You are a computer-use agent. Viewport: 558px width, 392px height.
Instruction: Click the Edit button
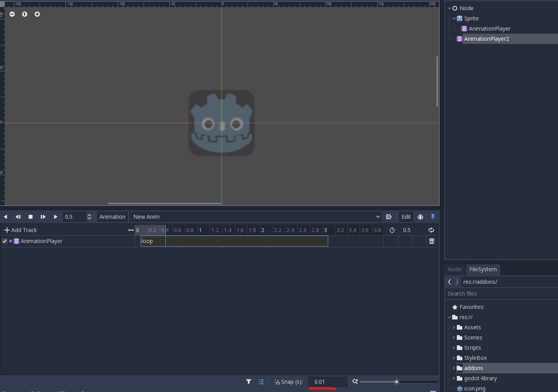pyautogui.click(x=405, y=216)
